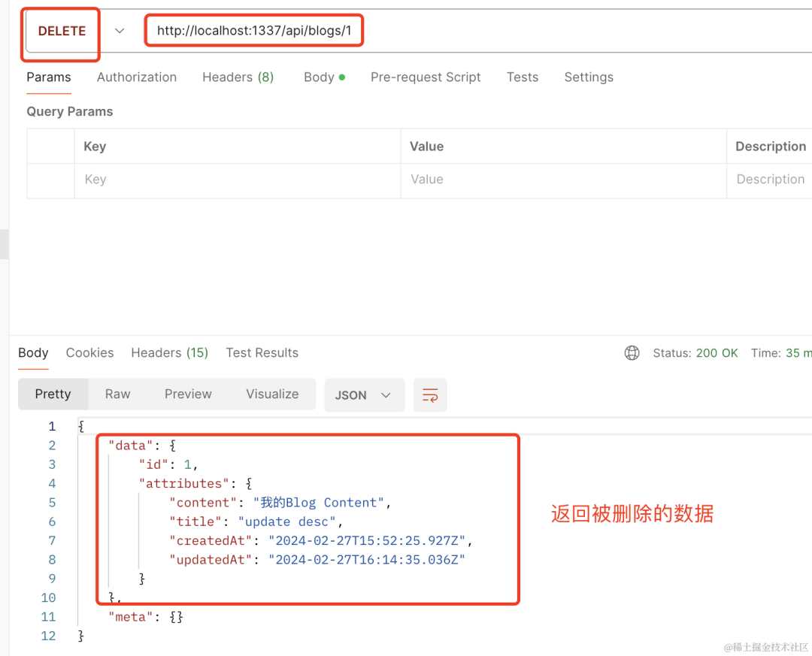This screenshot has height=656, width=812.
Task: Switch to the Visualize response view
Action: (x=272, y=394)
